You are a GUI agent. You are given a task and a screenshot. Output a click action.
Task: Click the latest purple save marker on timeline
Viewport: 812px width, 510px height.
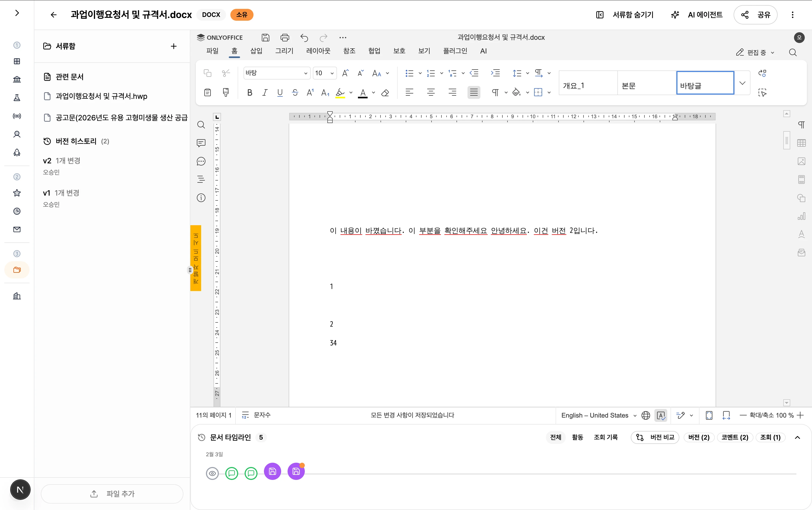tap(296, 472)
